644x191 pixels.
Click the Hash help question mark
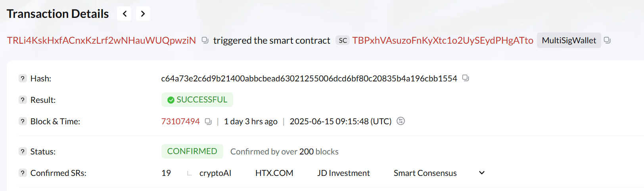pyautogui.click(x=23, y=79)
